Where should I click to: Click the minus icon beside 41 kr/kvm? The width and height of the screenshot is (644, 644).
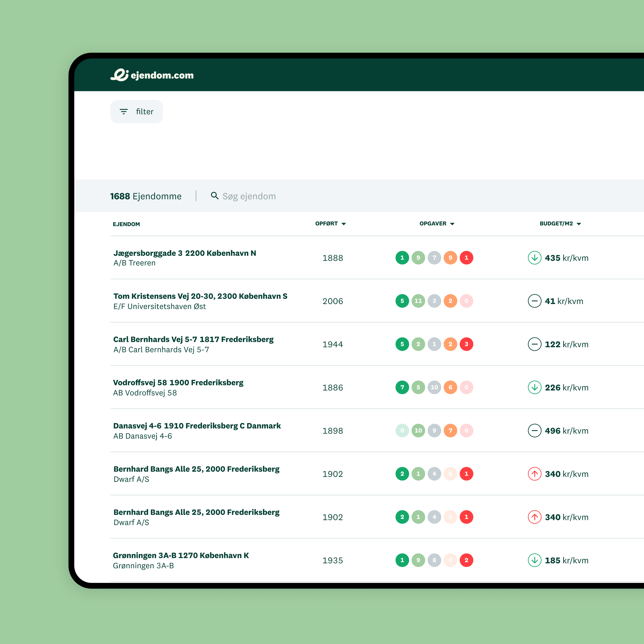tap(535, 301)
